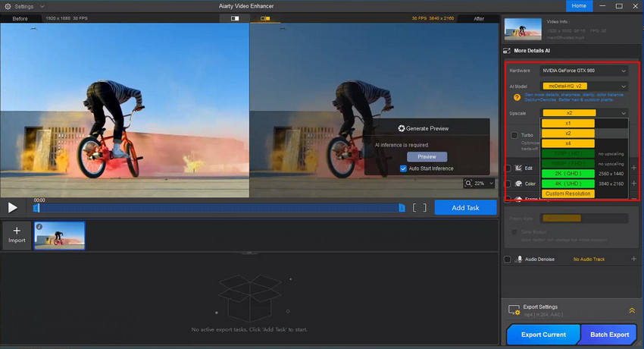Enable the Audio Denoise checkbox
The height and width of the screenshot is (349, 644).
pos(508,259)
